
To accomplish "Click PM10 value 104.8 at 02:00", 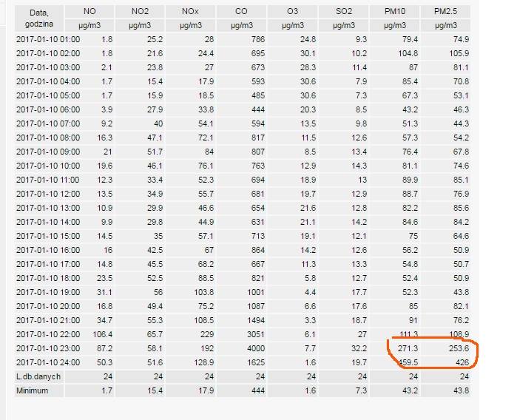I will 408,53.
